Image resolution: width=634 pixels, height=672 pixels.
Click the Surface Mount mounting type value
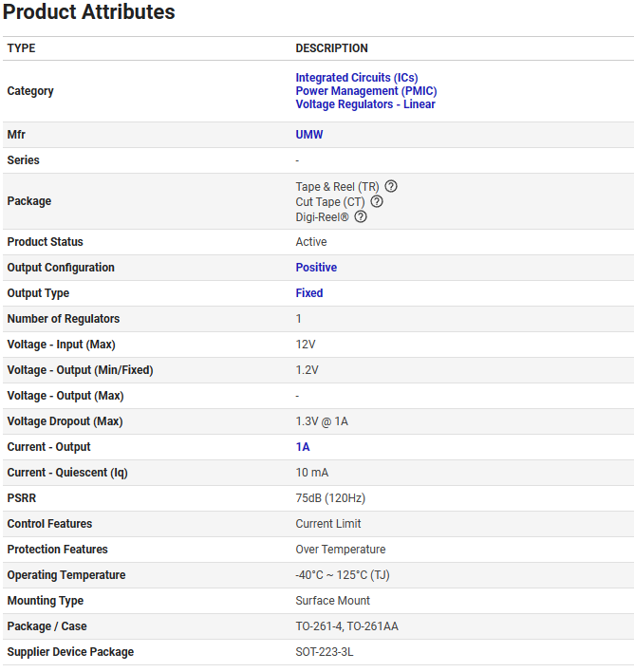point(332,601)
